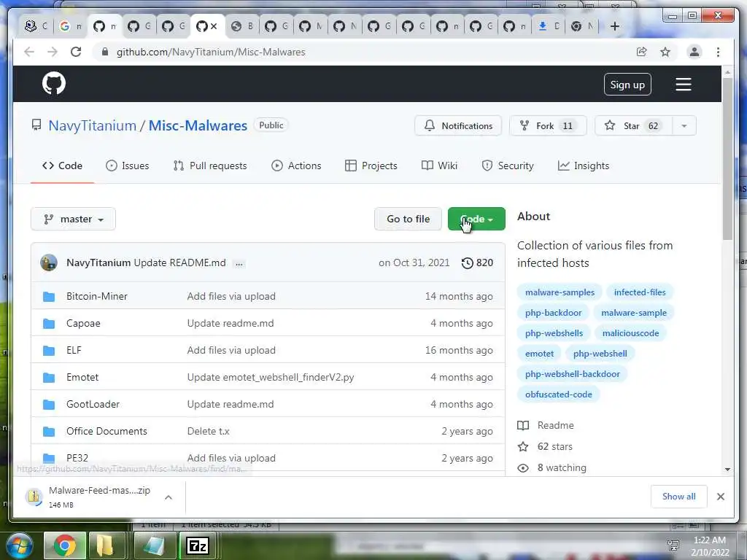
Task: Select the emotet topic tag
Action: (539, 354)
